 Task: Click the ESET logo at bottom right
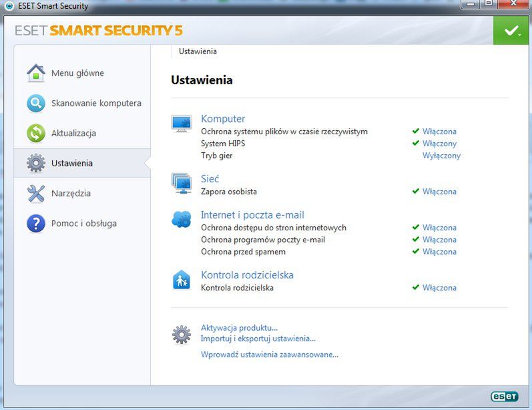[504, 396]
